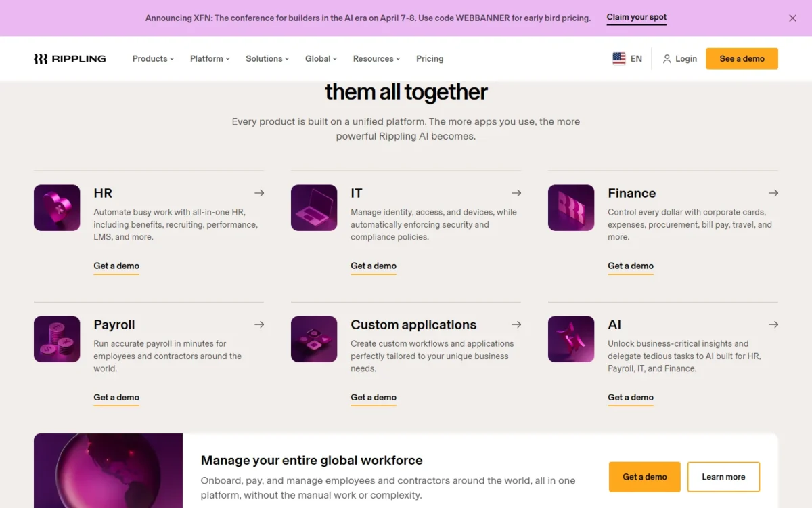Click the arrow next to Custom applications

516,324
